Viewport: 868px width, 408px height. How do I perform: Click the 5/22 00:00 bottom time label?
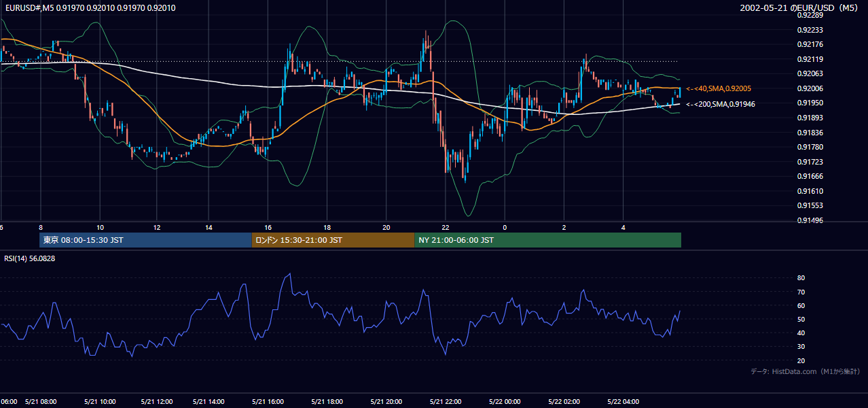click(x=505, y=402)
